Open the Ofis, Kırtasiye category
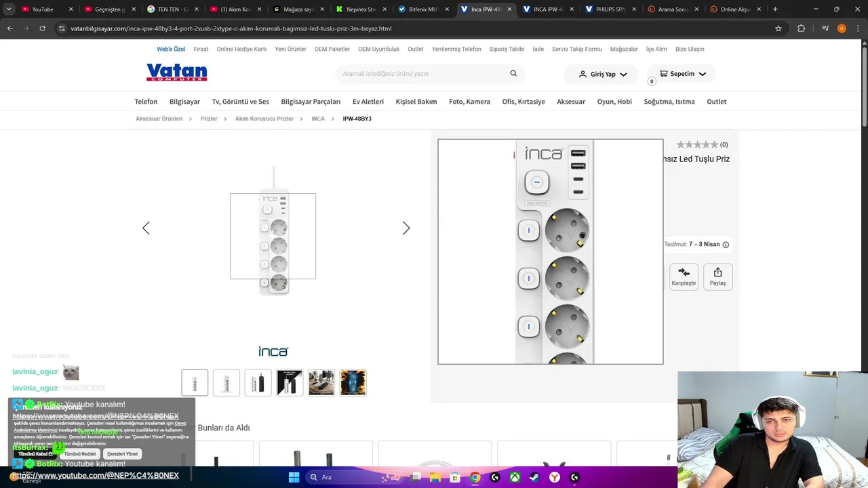 (524, 102)
